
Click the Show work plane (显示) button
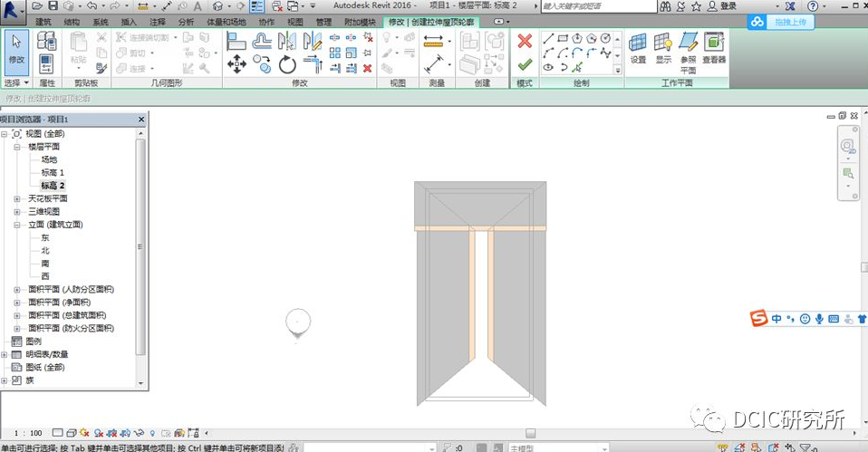[x=662, y=49]
